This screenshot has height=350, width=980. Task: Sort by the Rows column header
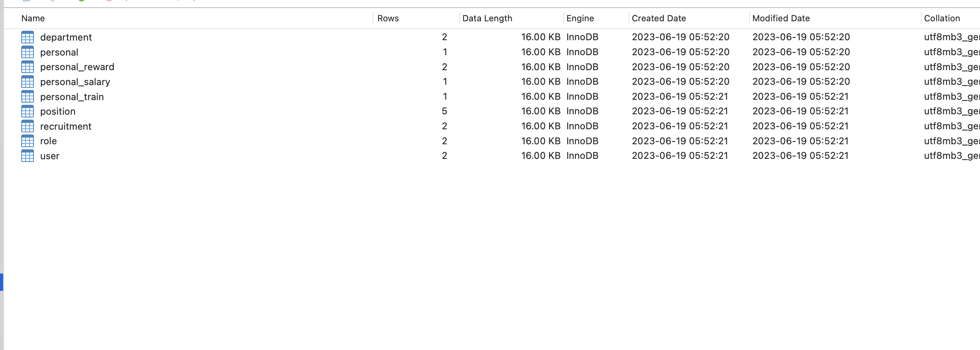click(x=388, y=18)
